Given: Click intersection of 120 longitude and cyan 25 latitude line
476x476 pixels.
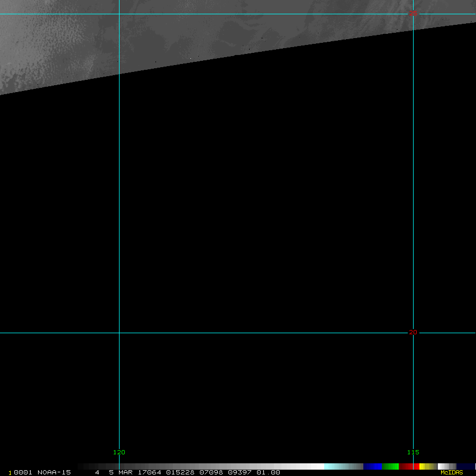Looking at the screenshot, I should (119, 14).
